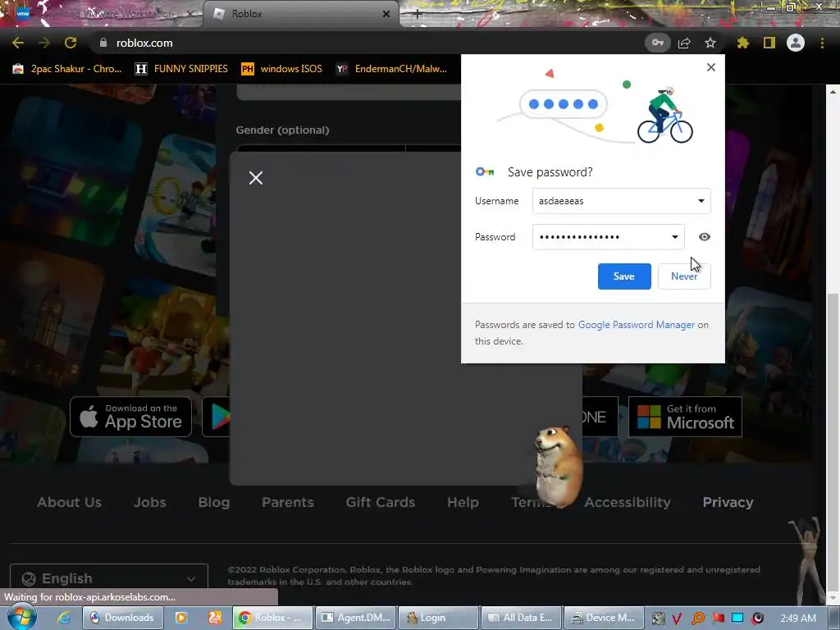Bookmark this page with the star icon

pos(710,43)
